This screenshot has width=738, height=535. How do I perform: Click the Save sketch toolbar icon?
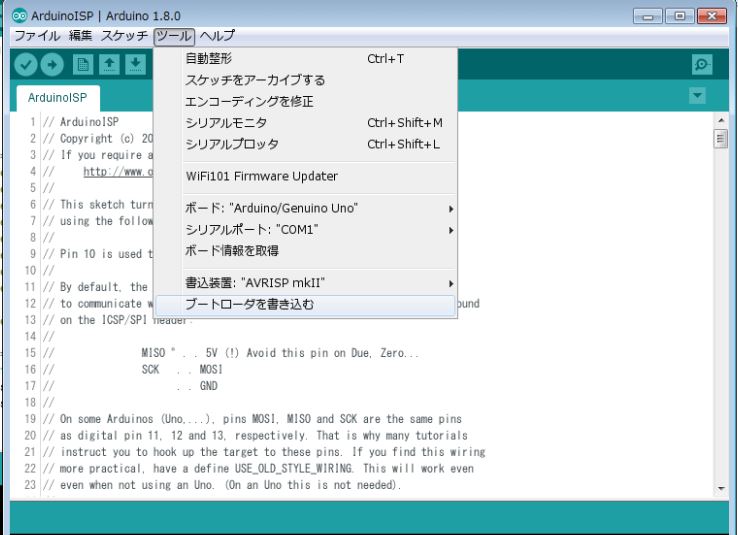coord(137,64)
